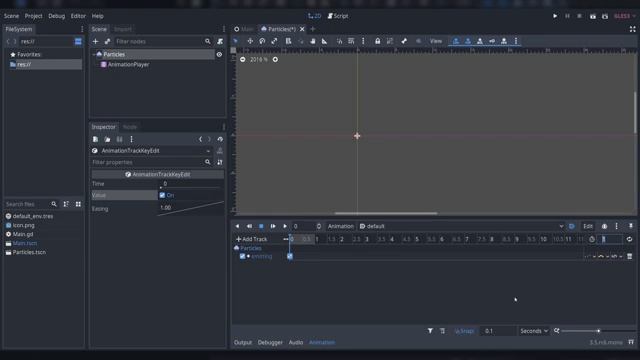This screenshot has height=360, width=640.
Task: Click the viewport horizontal scrollbar
Action: coord(386,213)
